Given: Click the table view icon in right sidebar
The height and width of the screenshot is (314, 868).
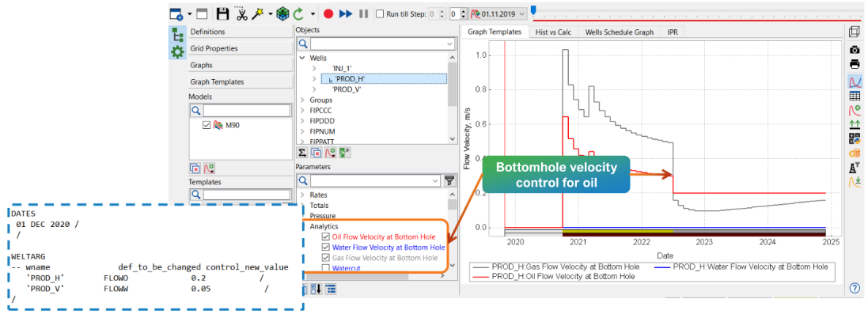Looking at the screenshot, I should [x=855, y=96].
